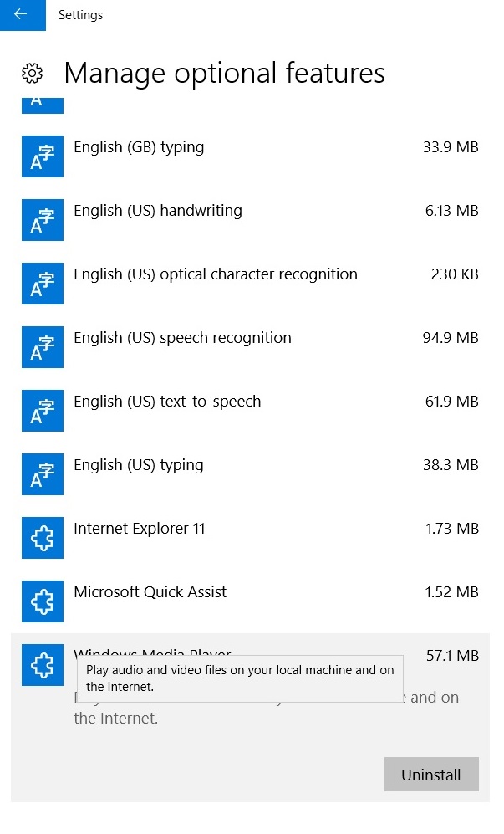Click the English (US) handwriting language icon

click(x=43, y=220)
